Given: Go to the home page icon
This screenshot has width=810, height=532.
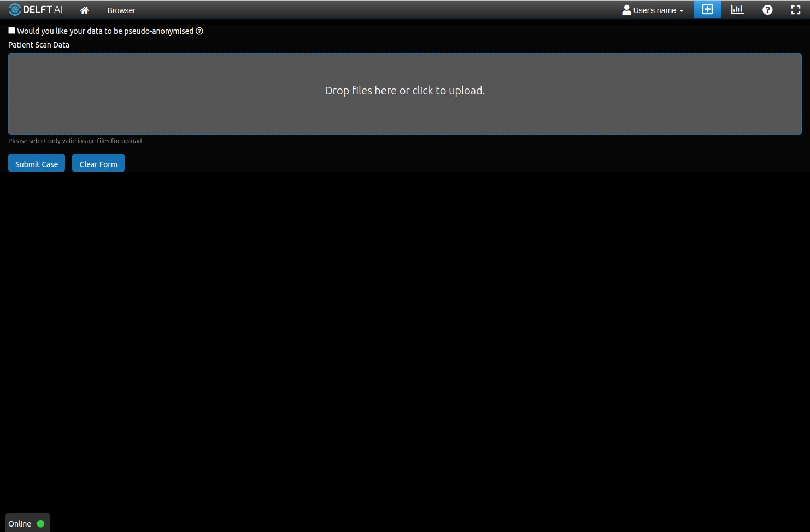Looking at the screenshot, I should [84, 10].
